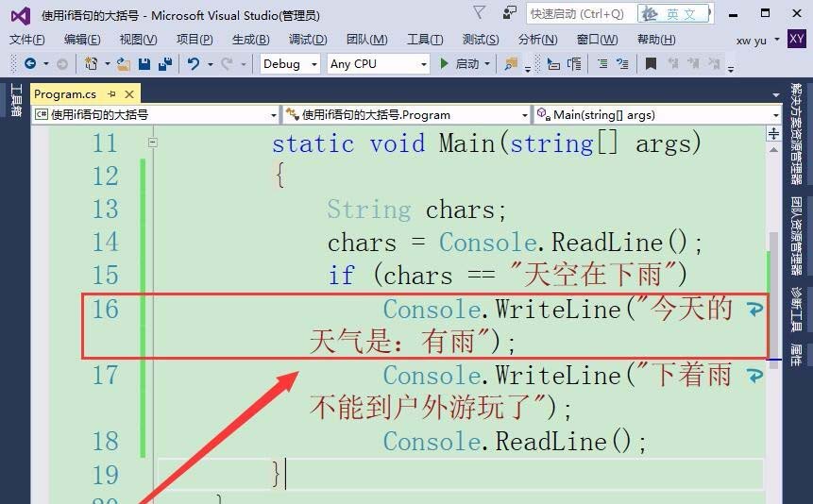Click the line number 18
Image resolution: width=813 pixels, height=504 pixels.
(x=105, y=442)
